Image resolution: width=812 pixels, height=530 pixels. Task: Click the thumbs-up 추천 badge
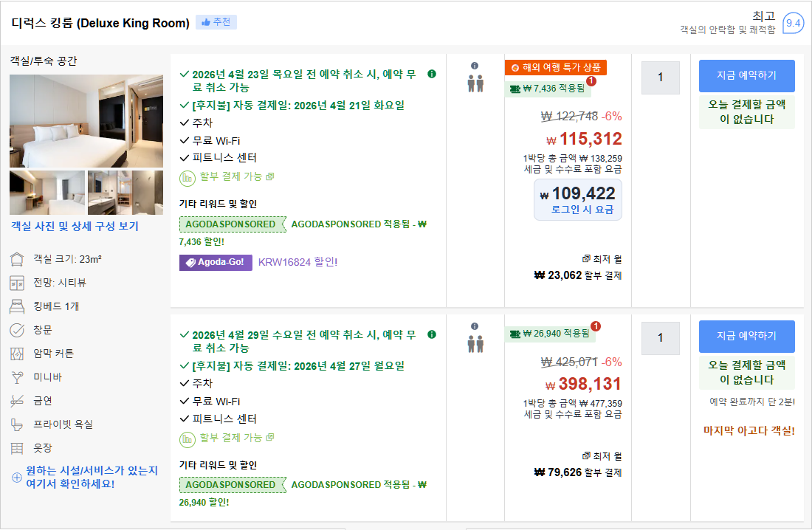(216, 22)
